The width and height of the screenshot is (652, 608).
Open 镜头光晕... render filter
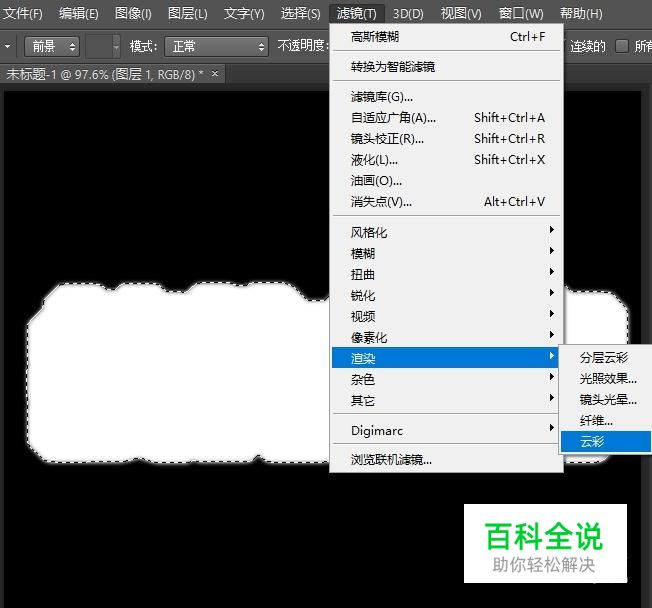(x=606, y=400)
